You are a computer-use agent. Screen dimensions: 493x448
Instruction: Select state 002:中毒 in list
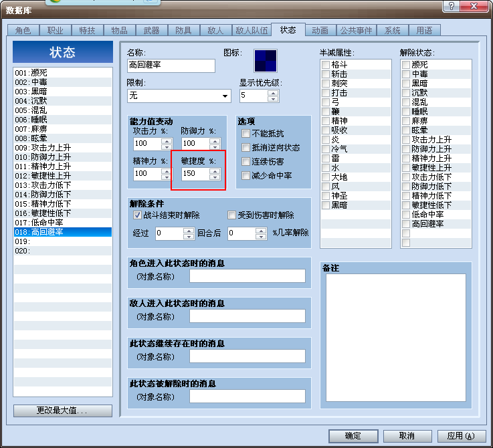(63, 82)
